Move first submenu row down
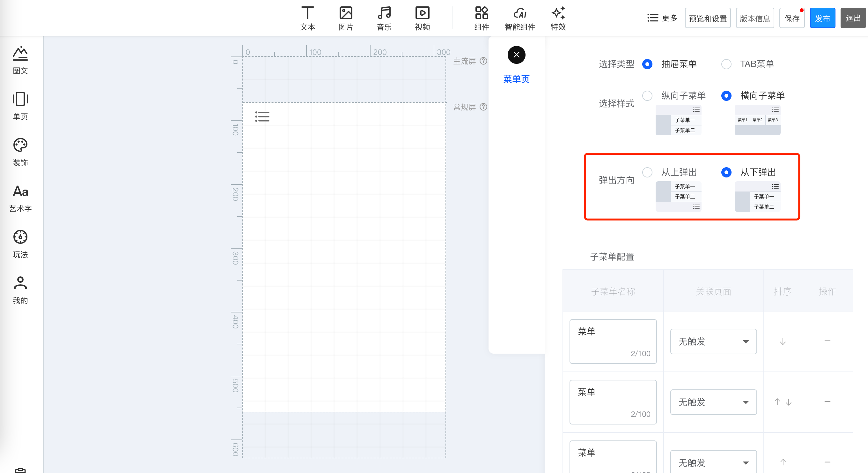 [783, 342]
